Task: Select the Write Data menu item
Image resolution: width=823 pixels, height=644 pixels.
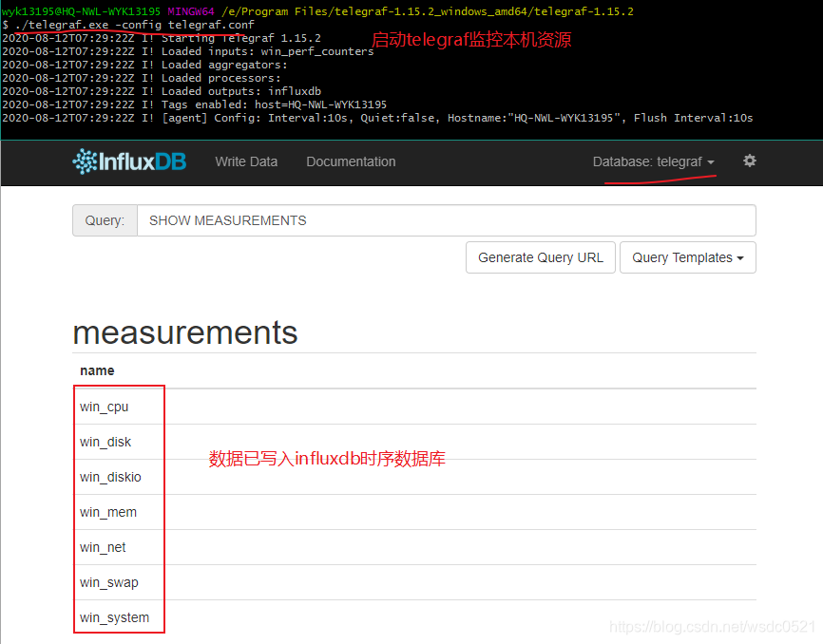Action: coord(246,161)
